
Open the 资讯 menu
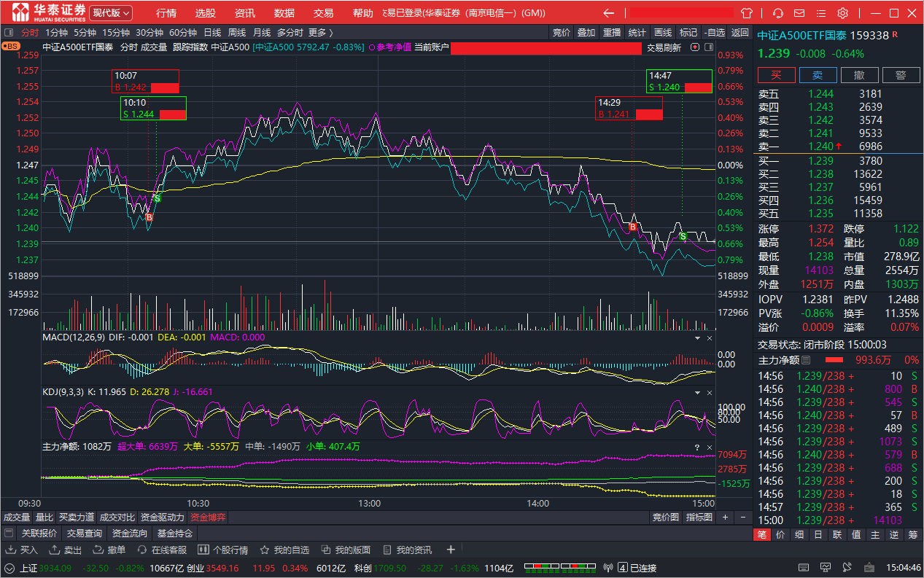(245, 13)
